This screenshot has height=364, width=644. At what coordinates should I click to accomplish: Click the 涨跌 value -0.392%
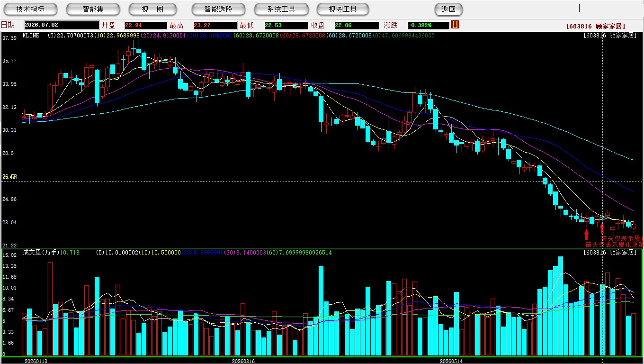pyautogui.click(x=428, y=25)
